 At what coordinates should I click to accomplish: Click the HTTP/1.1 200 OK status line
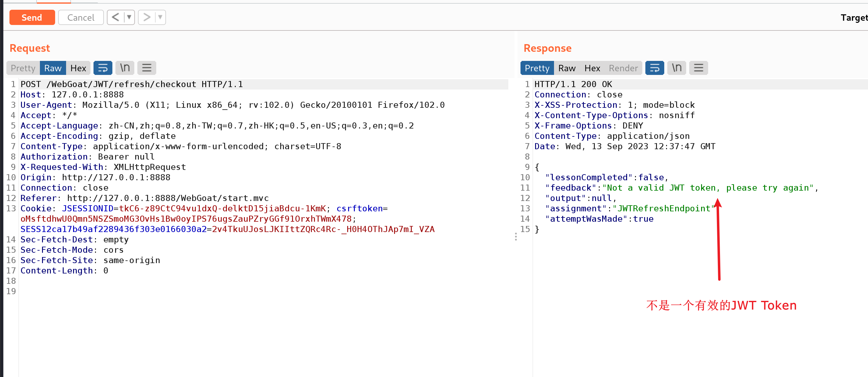[573, 84]
